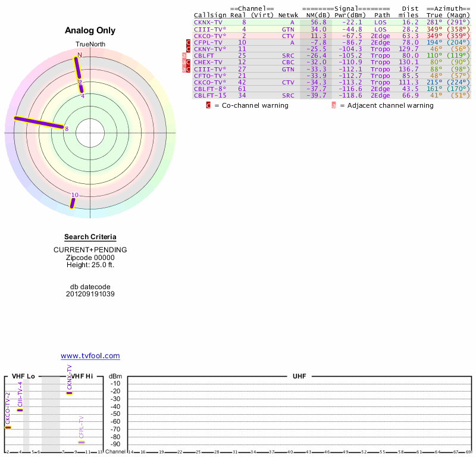Click the CBLFT-15 callsign row
Image resolution: width=476 pixels, height=457 pixels.
[210, 95]
